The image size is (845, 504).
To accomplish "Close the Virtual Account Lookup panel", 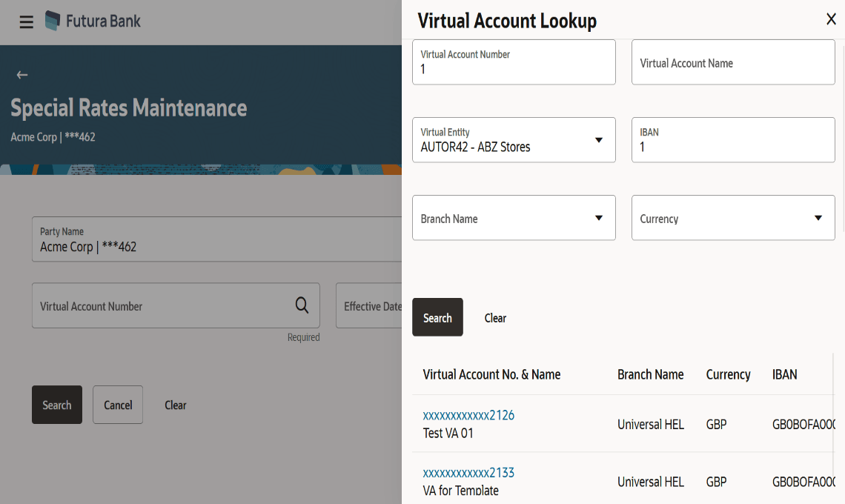I will click(x=831, y=20).
